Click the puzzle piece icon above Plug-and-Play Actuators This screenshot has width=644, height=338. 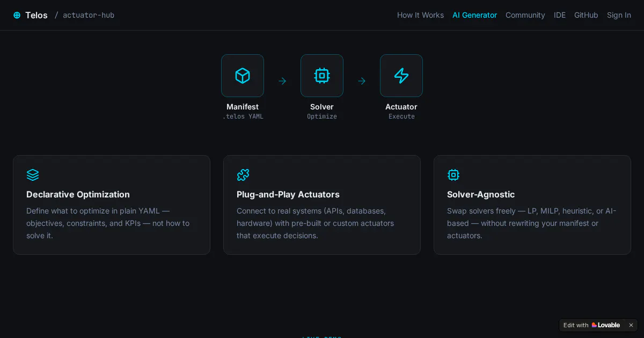point(243,175)
